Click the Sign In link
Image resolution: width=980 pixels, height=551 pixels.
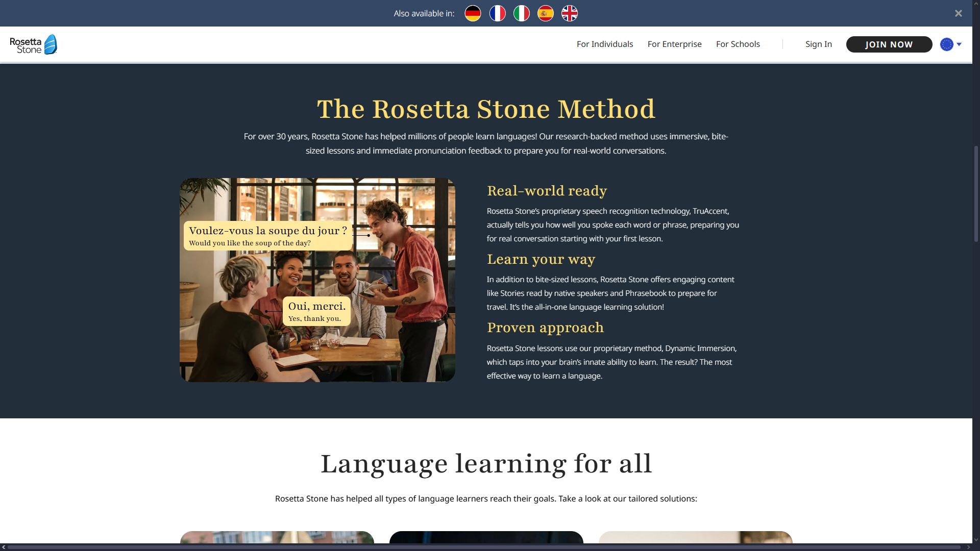[818, 44]
